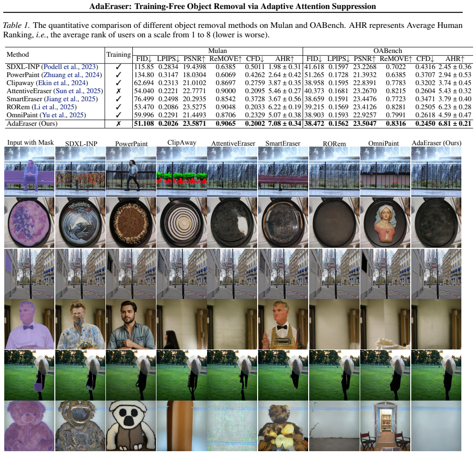
Task: Select the 'Method' column header
Action: pos(17,55)
